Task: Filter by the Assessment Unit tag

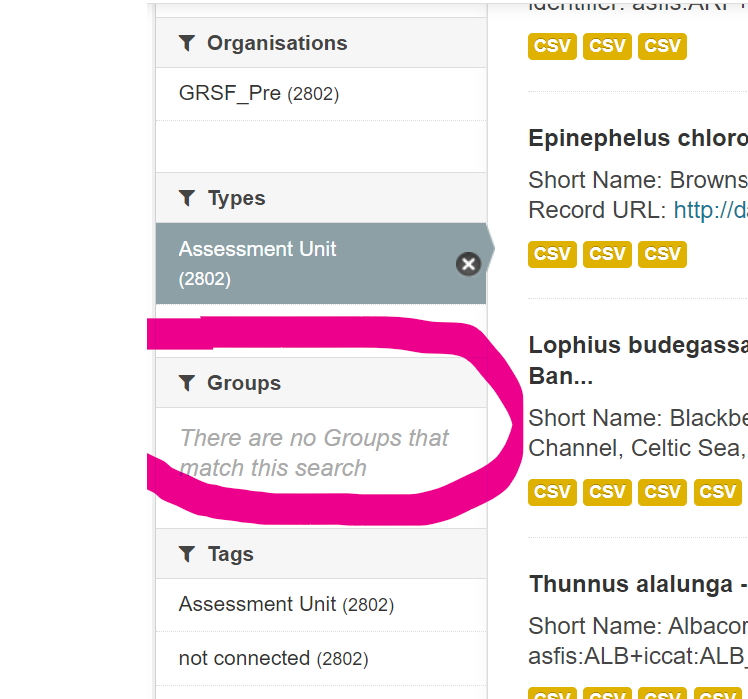Action: tap(285, 605)
